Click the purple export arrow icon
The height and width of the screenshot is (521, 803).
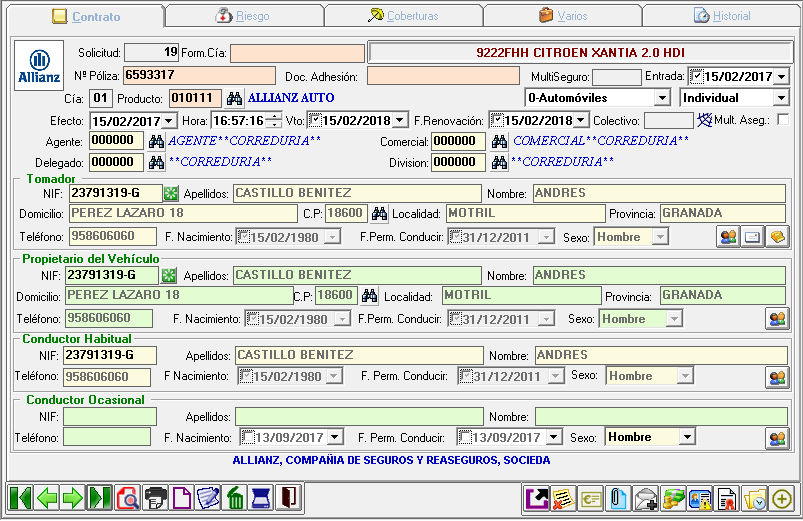click(537, 498)
